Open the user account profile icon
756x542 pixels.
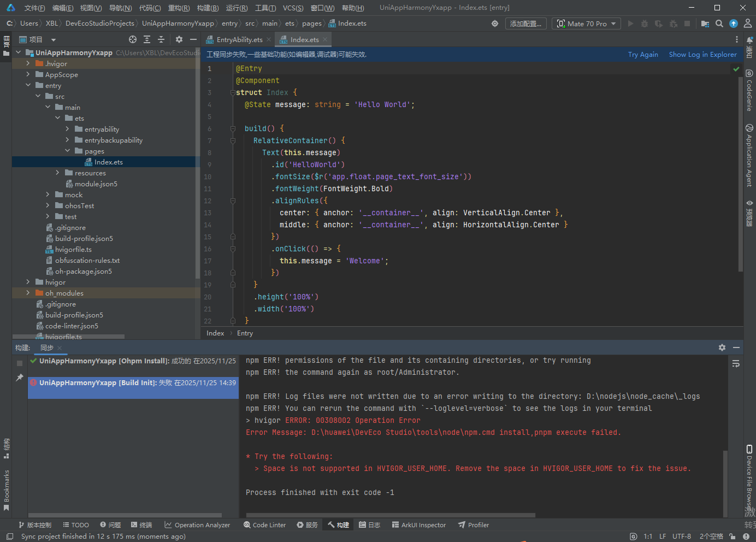pyautogui.click(x=748, y=23)
